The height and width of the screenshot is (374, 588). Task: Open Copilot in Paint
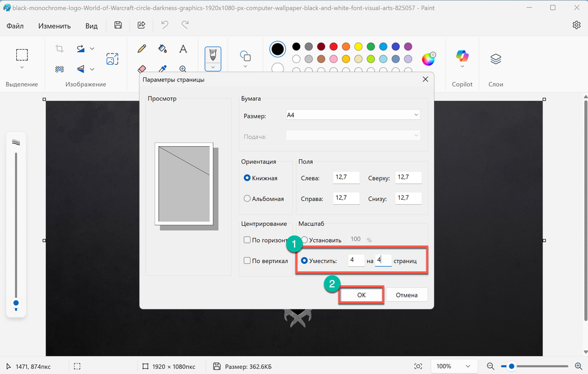[x=462, y=57]
